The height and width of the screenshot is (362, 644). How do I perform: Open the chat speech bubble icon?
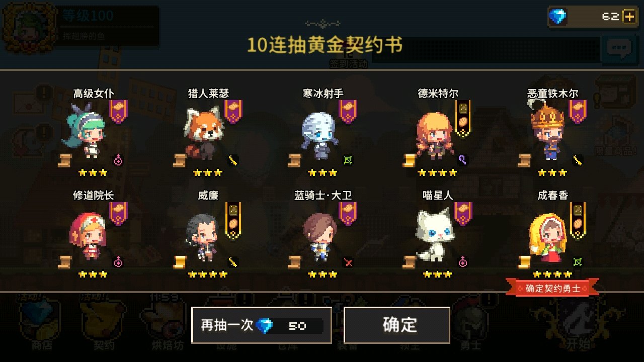[x=618, y=49]
